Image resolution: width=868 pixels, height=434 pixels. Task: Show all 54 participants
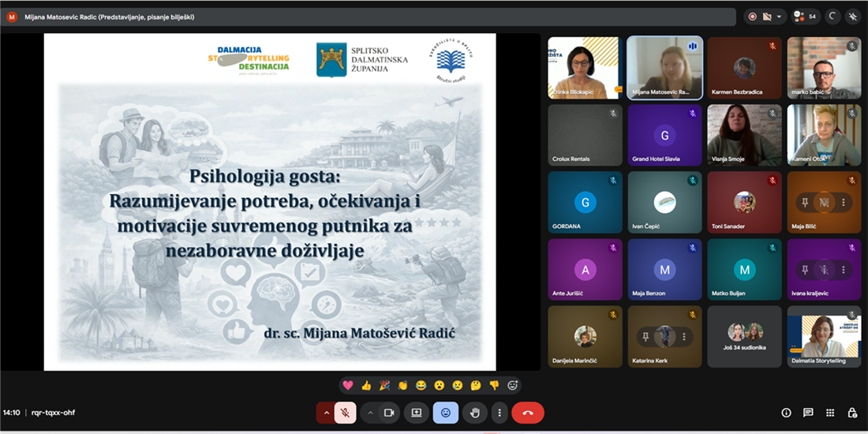[x=806, y=17]
